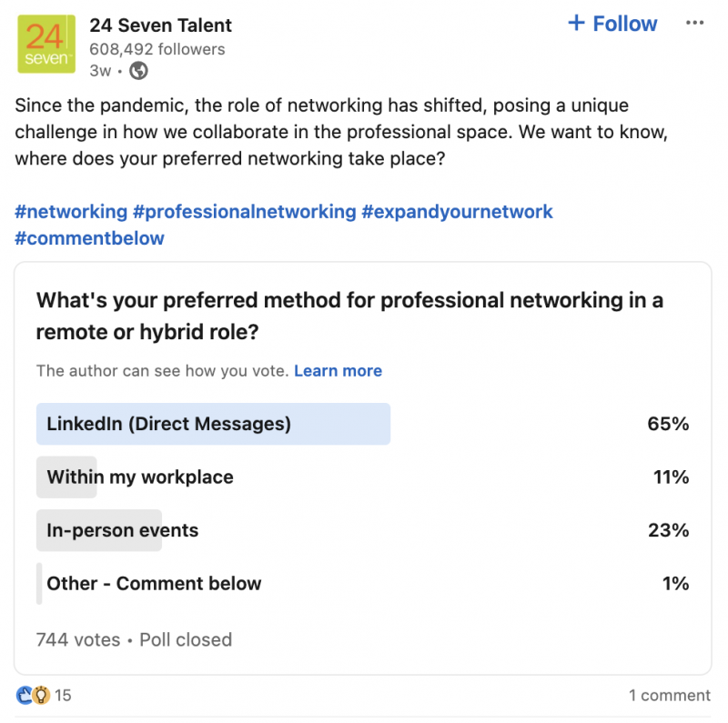Click the plus icon beside Follow
The height and width of the screenshot is (723, 728).
pos(576,23)
